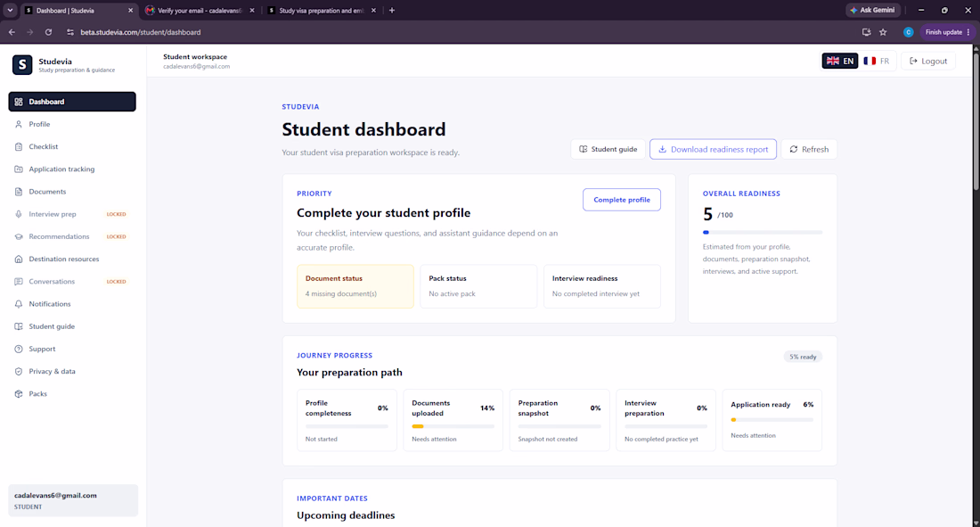Click the cadalevans6@gmail.com student account card
Image resolution: width=980 pixels, height=527 pixels.
coord(72,501)
